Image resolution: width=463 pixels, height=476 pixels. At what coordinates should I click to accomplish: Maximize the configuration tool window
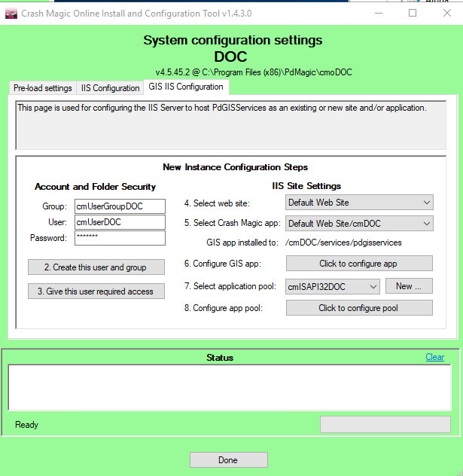point(413,13)
